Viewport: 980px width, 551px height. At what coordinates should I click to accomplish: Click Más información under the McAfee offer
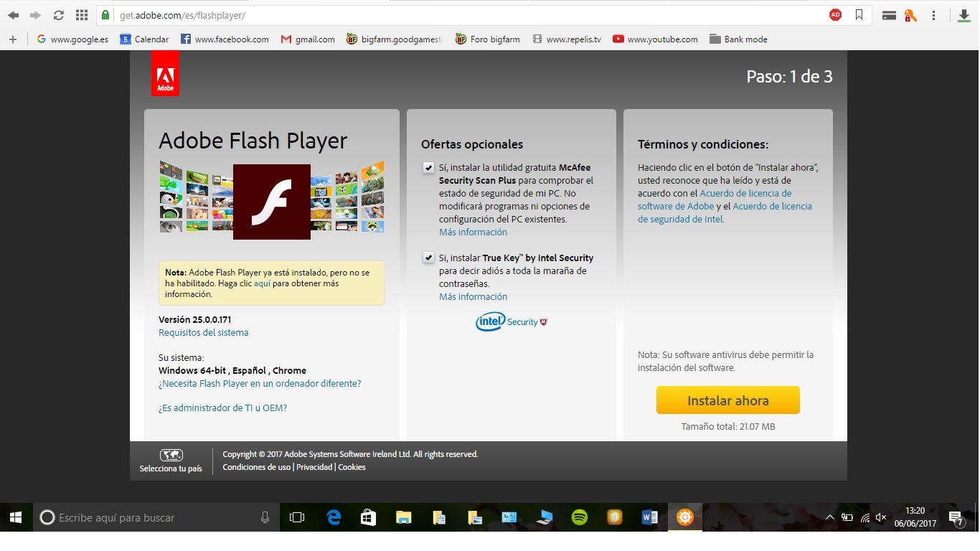(x=473, y=232)
